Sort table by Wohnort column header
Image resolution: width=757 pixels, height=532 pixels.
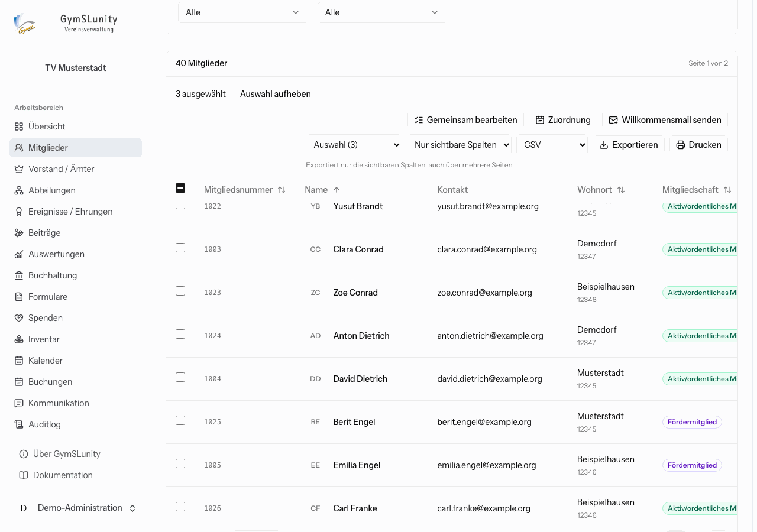601,190
